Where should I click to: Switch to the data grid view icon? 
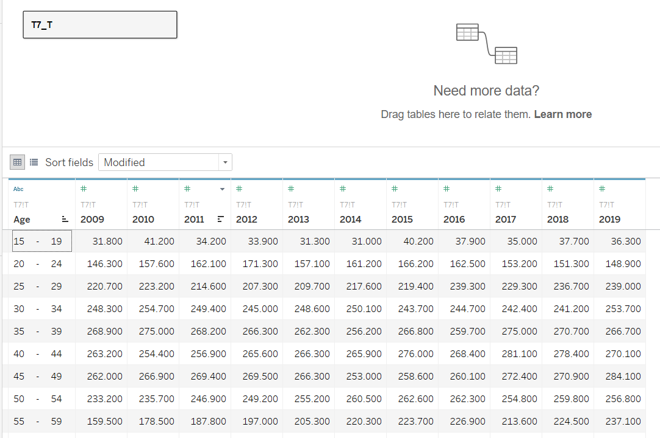[17, 162]
